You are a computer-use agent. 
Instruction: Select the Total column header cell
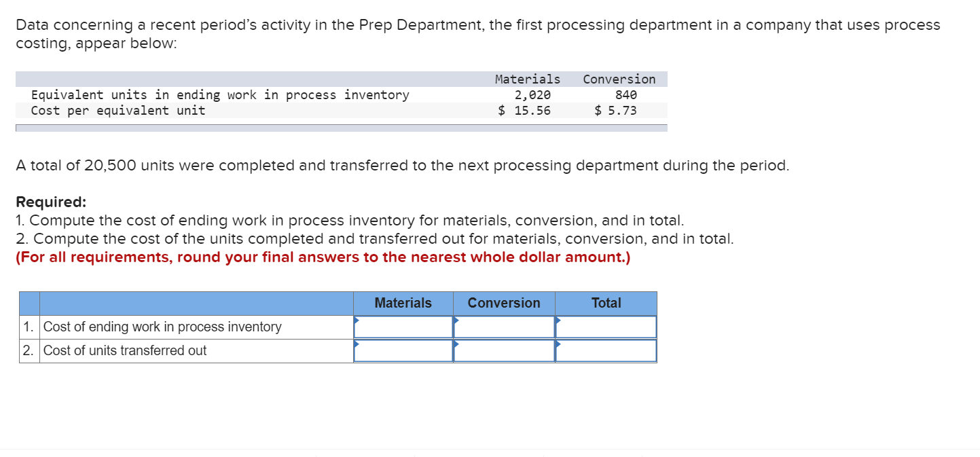[605, 303]
